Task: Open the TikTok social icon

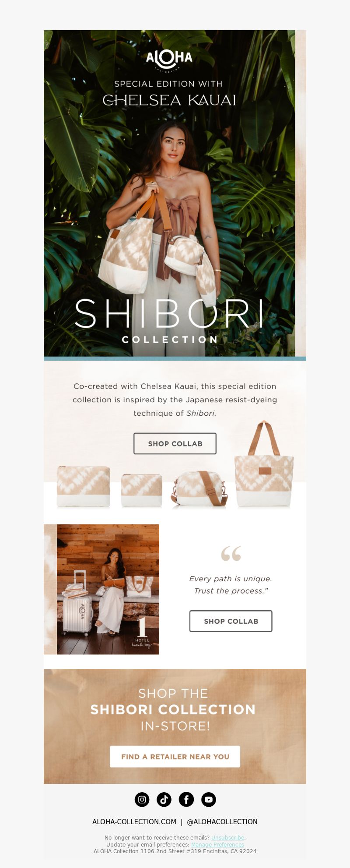Action: 164,799
